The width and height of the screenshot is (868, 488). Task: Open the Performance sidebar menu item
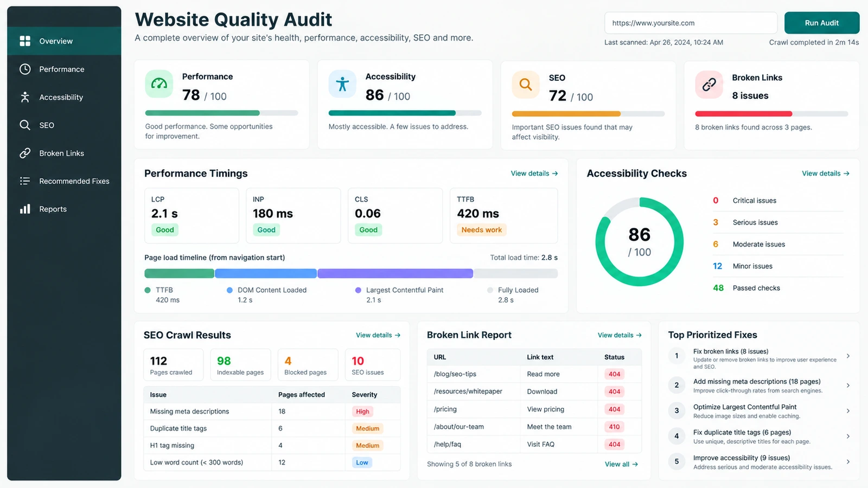[x=64, y=69]
